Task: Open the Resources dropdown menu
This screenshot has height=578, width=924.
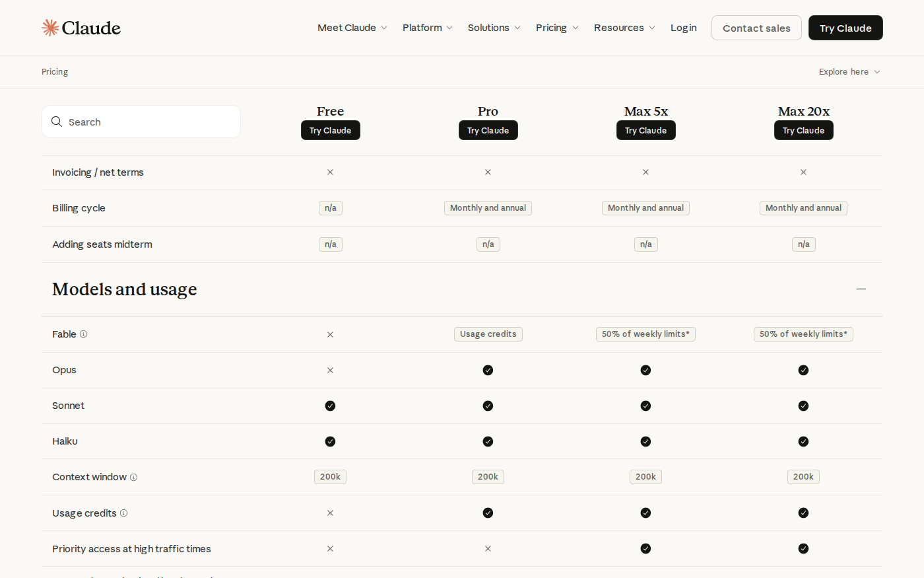Action: tap(624, 28)
